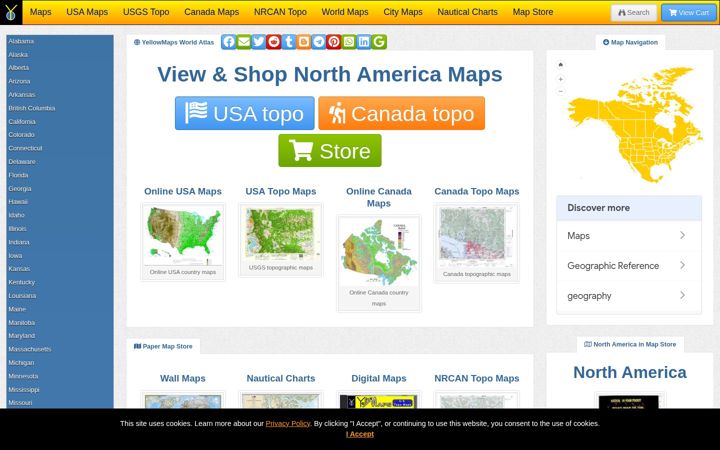The height and width of the screenshot is (450, 720).
Task: Click the YellowMaps logo icon
Action: click(x=11, y=12)
